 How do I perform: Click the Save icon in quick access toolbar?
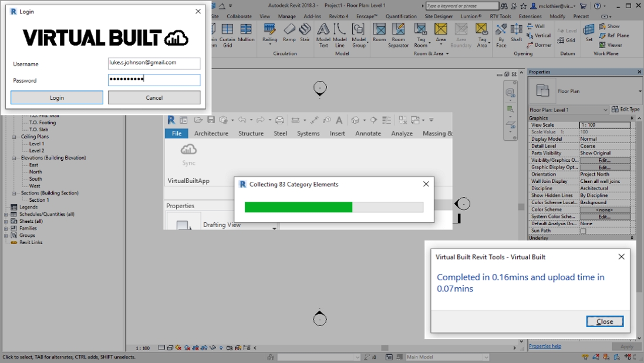tap(211, 120)
